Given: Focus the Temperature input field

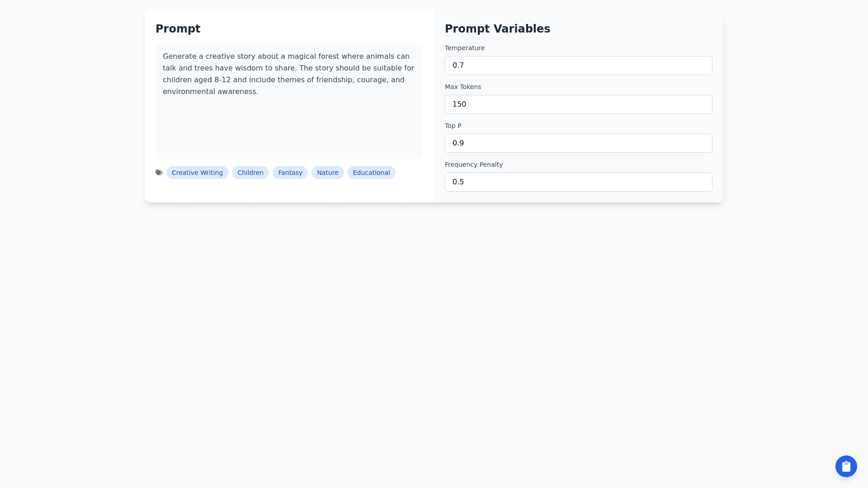Looking at the screenshot, I should pyautogui.click(x=578, y=66).
